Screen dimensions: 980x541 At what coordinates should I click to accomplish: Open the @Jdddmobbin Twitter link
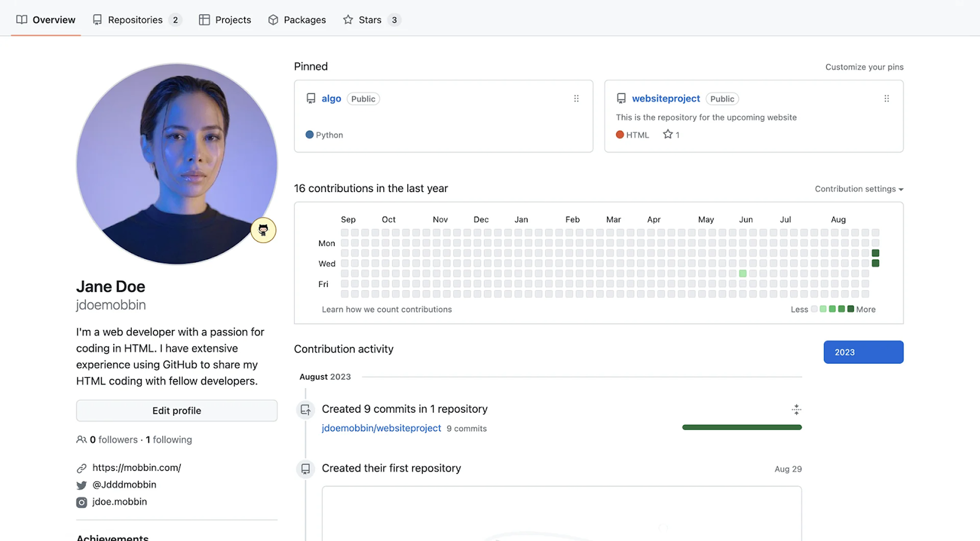[x=124, y=484]
